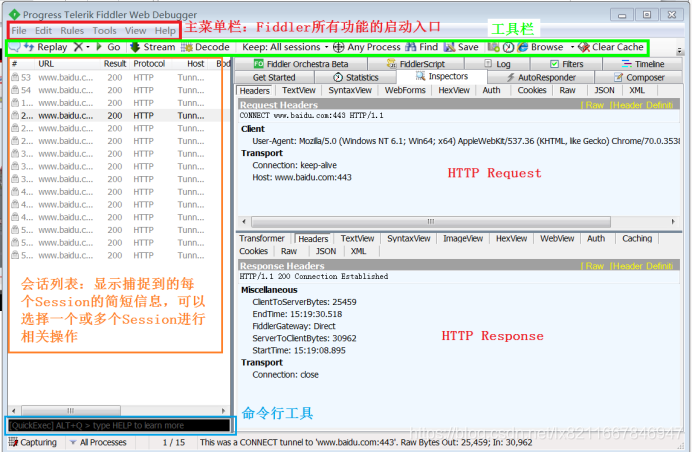Click Header Definitions link in Request Headers
693x452 pixels.
641,105
